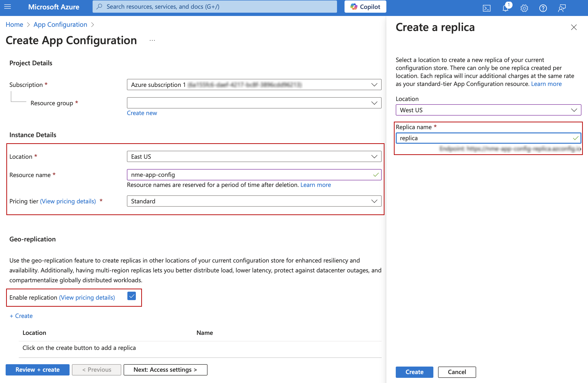Screen dimensions: 588x383
Task: Launch Cloud Shell from top bar
Action: (486, 8)
